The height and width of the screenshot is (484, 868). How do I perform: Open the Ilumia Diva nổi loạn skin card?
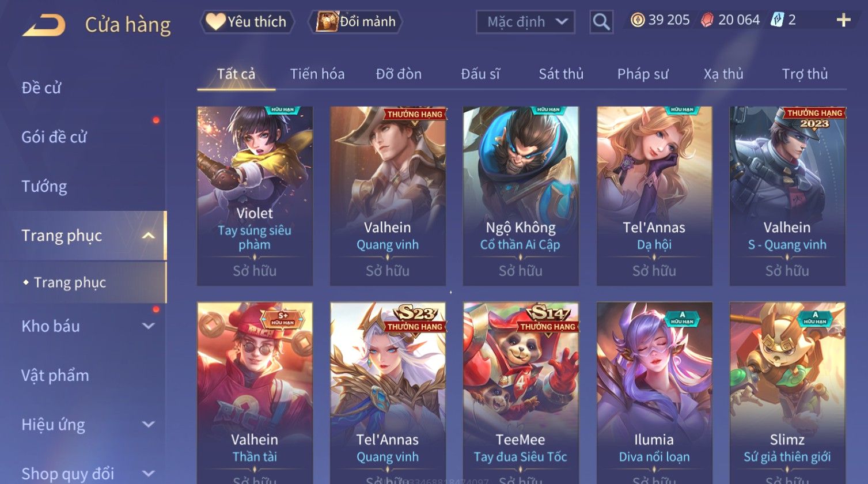[x=654, y=393]
